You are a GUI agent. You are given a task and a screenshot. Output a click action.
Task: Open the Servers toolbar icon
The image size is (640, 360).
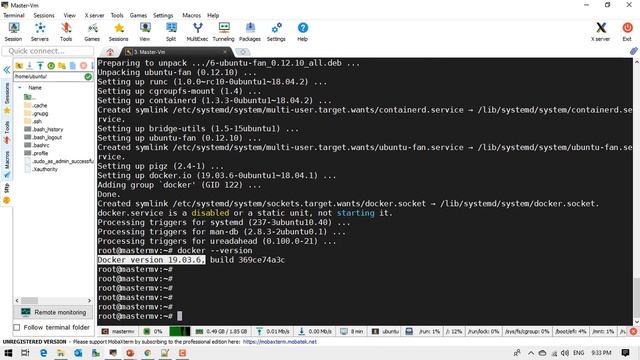(40, 31)
